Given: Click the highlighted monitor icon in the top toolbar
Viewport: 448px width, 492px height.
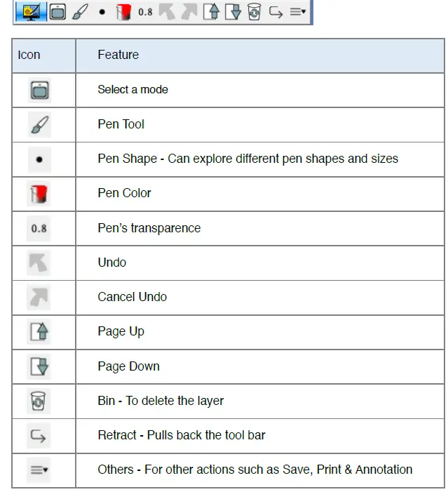Looking at the screenshot, I should (x=30, y=11).
